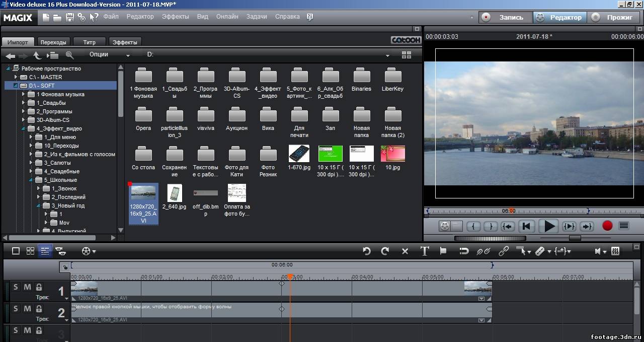This screenshot has width=644, height=342.
Task: Select timeline mode view icon
Action: pyautogui.click(x=45, y=251)
